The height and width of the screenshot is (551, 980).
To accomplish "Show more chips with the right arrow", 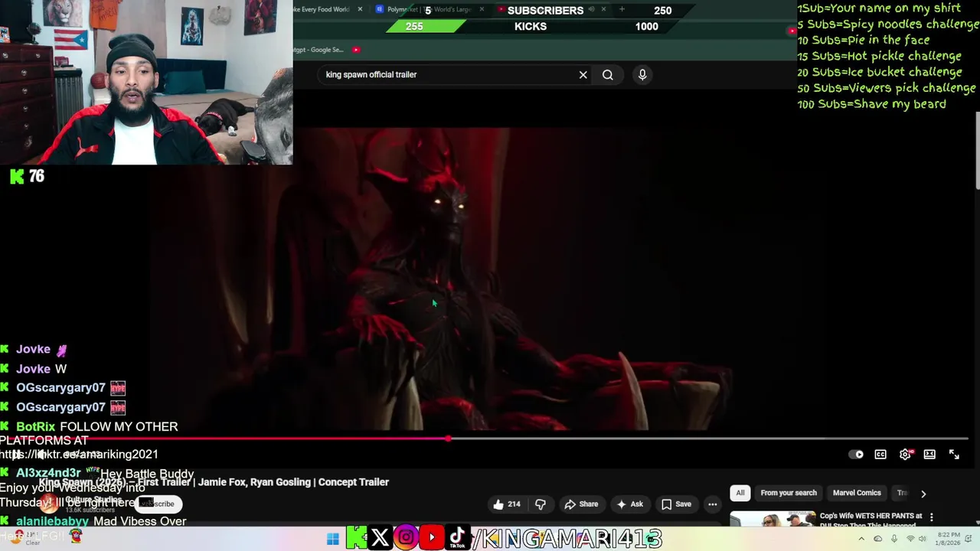I will [923, 494].
